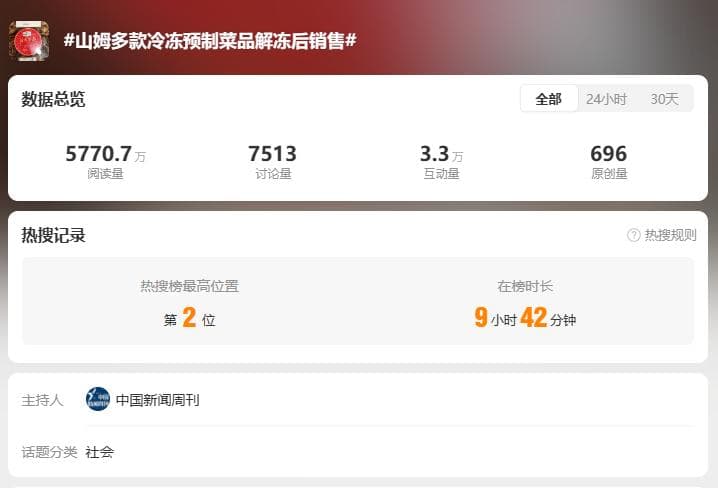Click the 9小时42分钟 on-list duration
The image size is (718, 488).
pyautogui.click(x=525, y=318)
